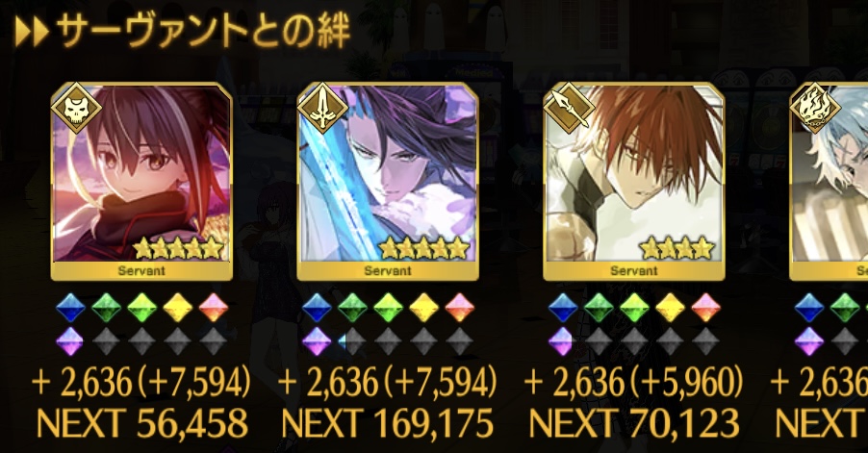Click the purple bond gem under first servant
The image size is (868, 453).
click(x=70, y=340)
